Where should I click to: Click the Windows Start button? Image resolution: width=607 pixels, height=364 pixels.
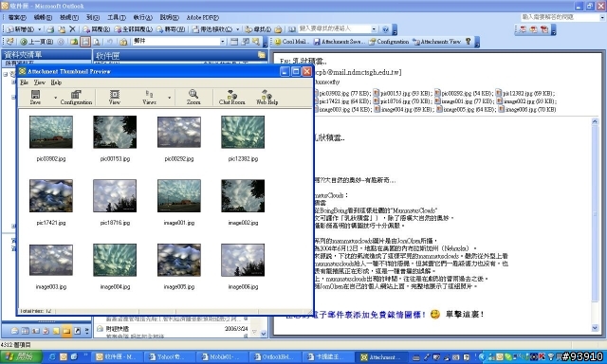click(21, 356)
